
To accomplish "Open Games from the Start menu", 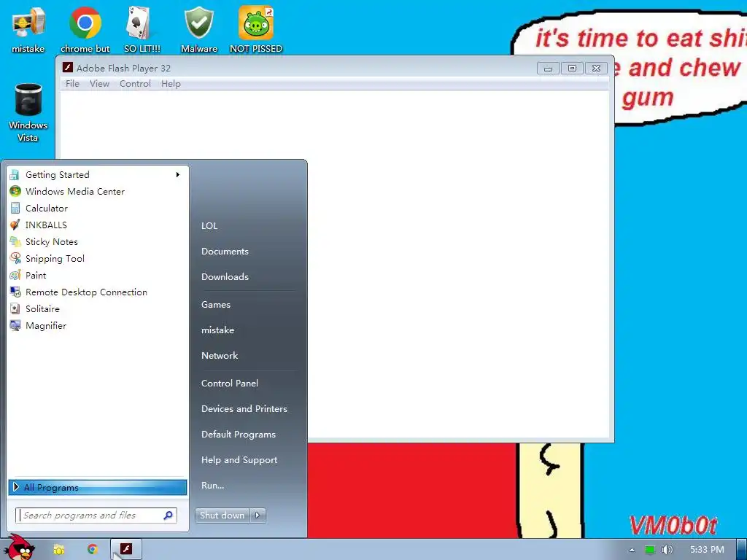I will pyautogui.click(x=216, y=305).
